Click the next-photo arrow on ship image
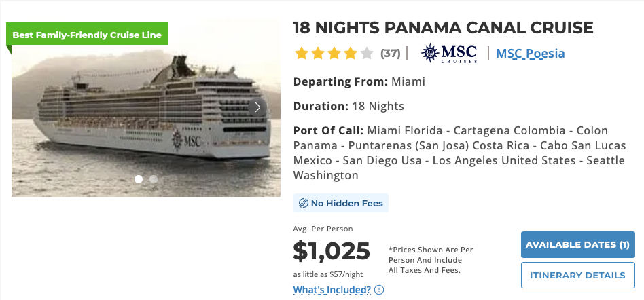The width and height of the screenshot is (644, 300). point(257,107)
